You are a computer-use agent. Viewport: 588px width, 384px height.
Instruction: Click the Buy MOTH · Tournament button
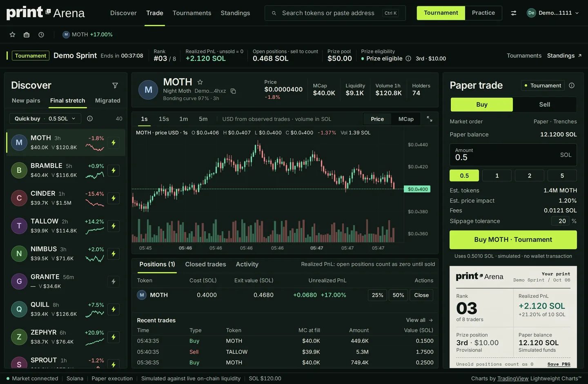click(x=513, y=240)
